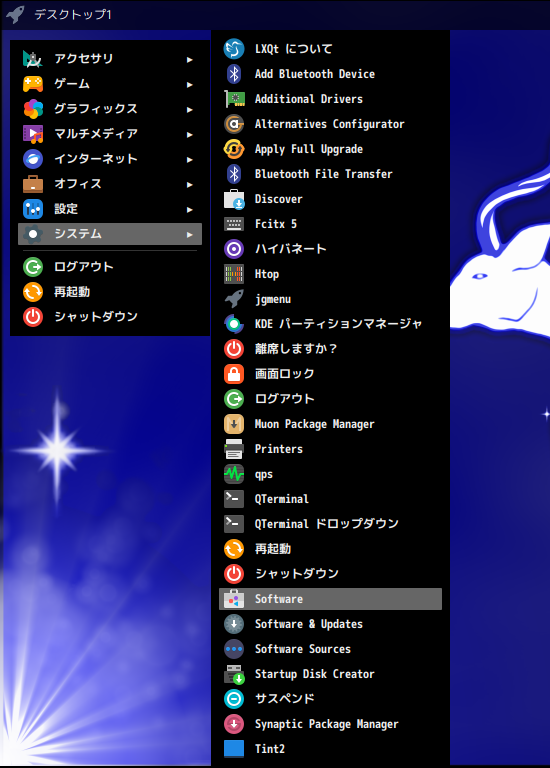
Task: Click the Software & Updates icon
Action: [x=234, y=624]
